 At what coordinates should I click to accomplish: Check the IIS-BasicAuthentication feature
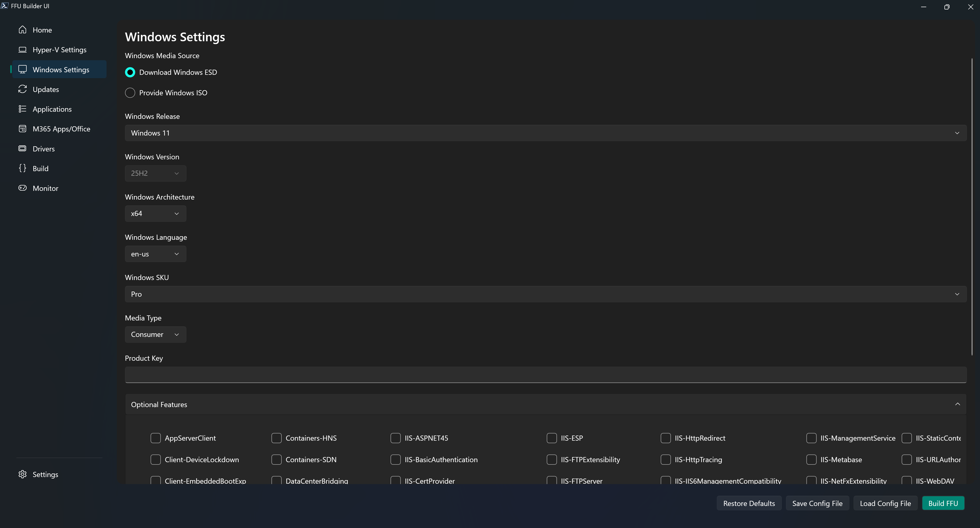click(396, 460)
